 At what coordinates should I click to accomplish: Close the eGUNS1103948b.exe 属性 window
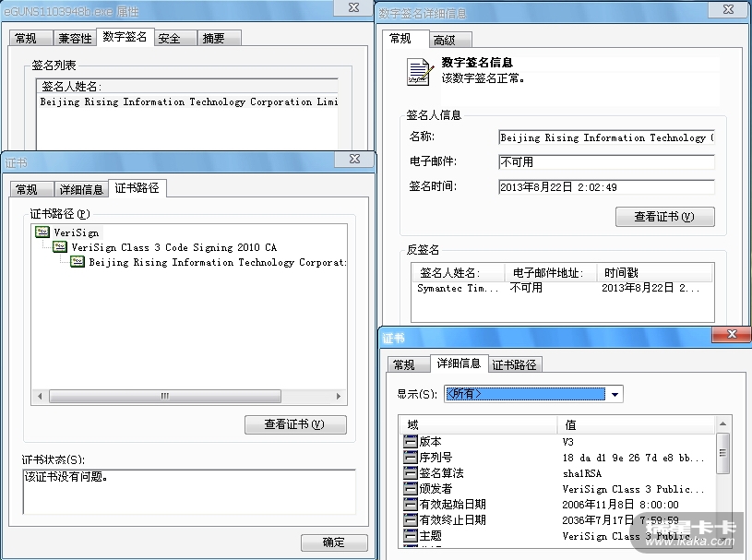click(353, 7)
